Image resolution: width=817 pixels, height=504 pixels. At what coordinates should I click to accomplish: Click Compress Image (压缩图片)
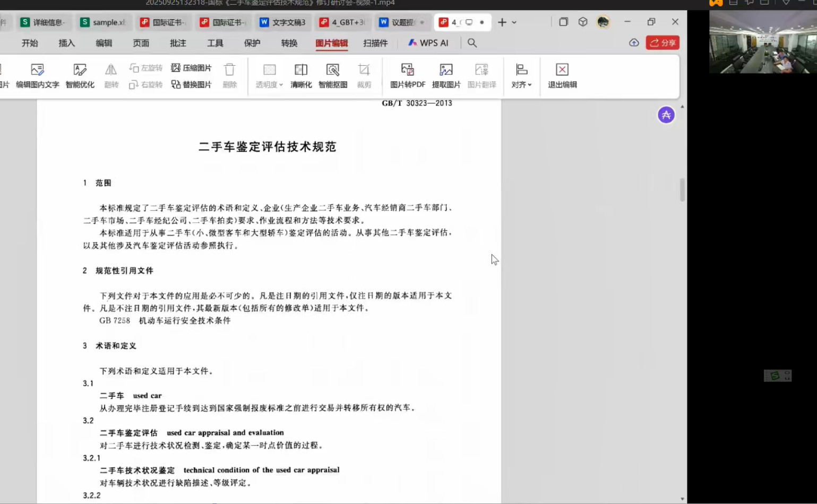tap(191, 68)
